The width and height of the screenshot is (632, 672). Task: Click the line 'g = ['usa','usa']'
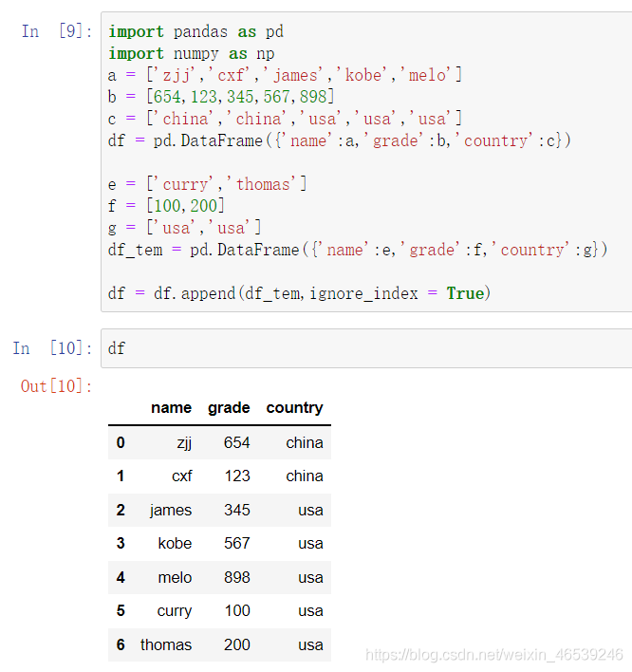(x=185, y=228)
